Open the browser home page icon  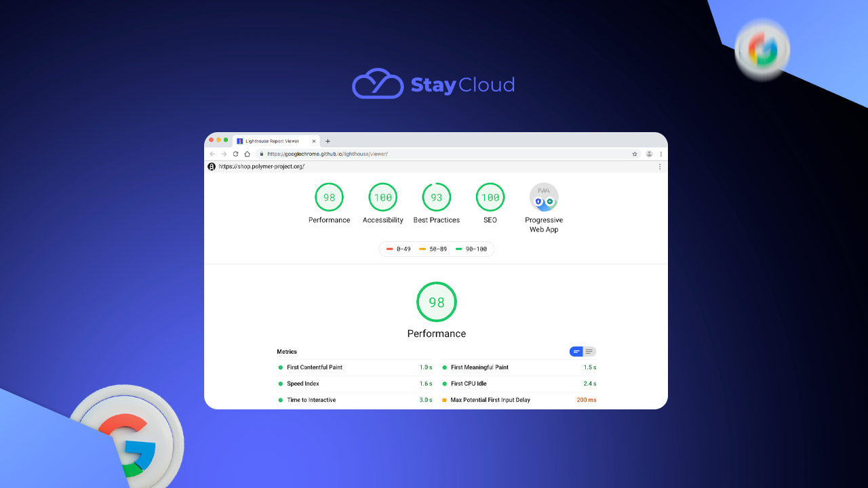tap(247, 154)
